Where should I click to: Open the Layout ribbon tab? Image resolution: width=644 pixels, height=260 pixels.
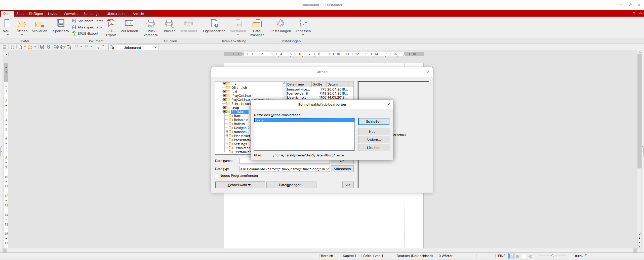[x=53, y=14]
